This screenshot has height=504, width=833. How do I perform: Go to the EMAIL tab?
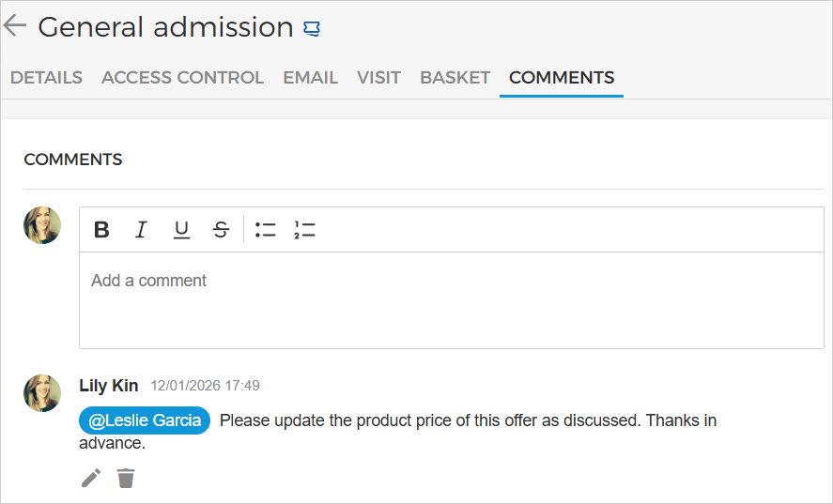(x=310, y=78)
